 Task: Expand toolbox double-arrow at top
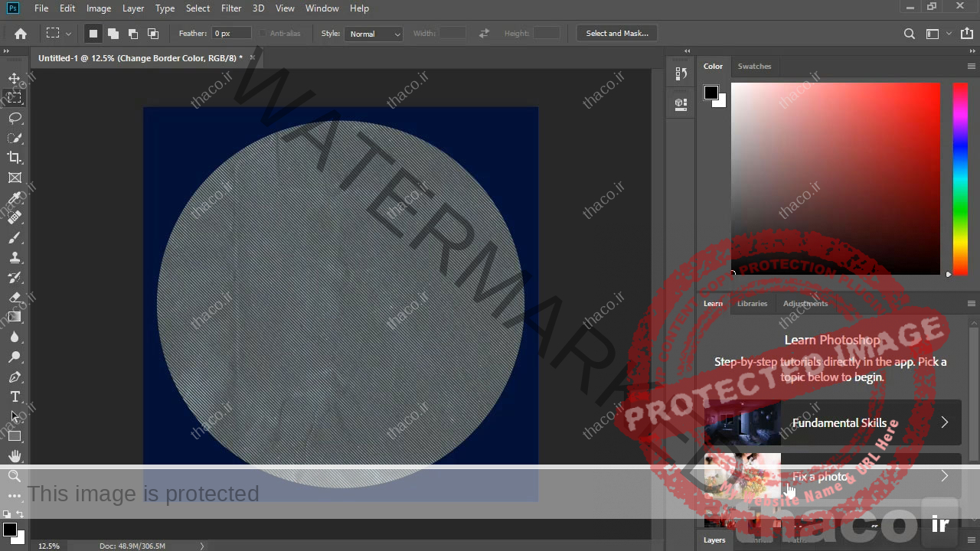pos(6,51)
